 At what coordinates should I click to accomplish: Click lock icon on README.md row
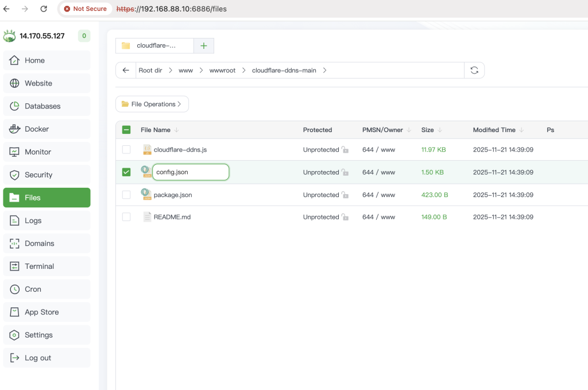[345, 218]
